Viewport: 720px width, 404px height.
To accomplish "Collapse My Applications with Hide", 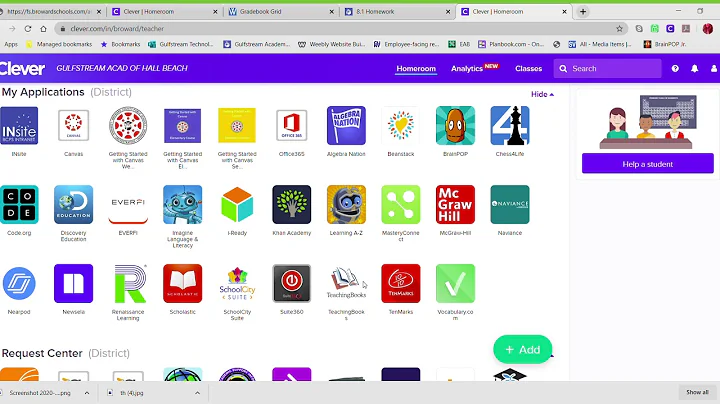I will click(x=542, y=94).
